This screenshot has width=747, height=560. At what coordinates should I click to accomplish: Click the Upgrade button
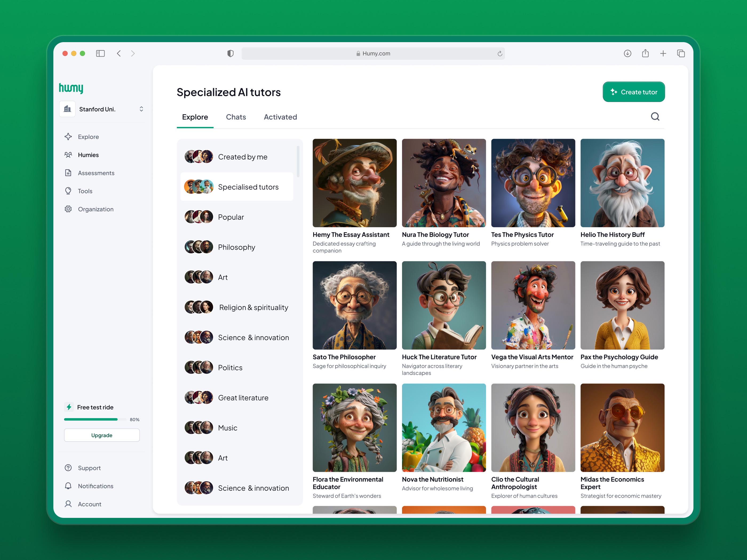102,435
